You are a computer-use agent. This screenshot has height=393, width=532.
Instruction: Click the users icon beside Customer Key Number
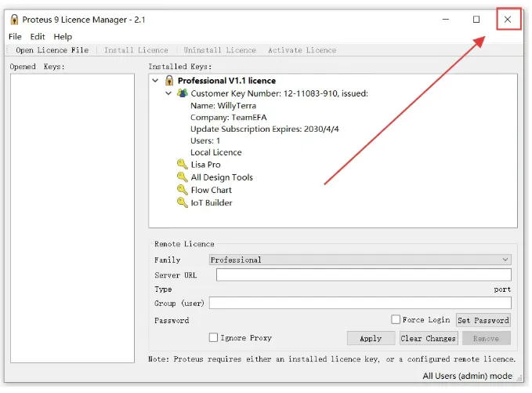(x=183, y=93)
